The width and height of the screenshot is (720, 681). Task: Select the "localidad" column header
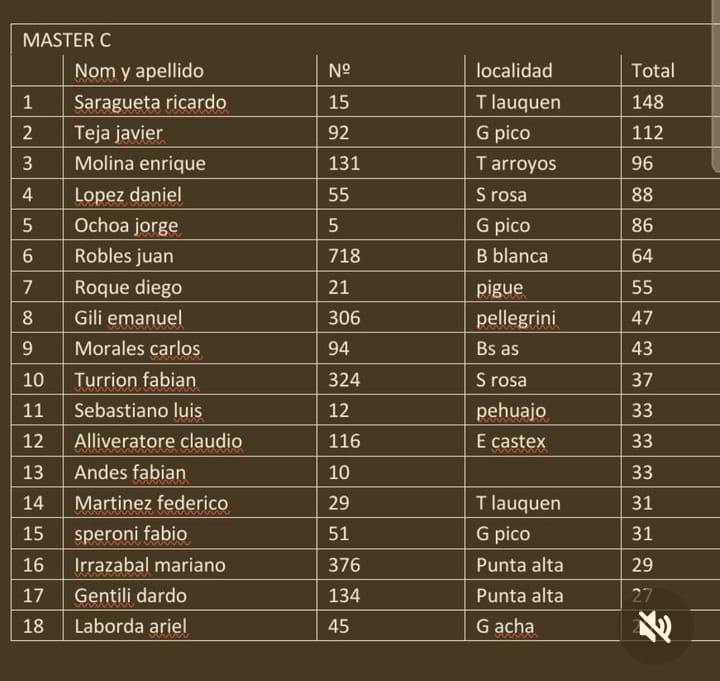click(x=514, y=71)
